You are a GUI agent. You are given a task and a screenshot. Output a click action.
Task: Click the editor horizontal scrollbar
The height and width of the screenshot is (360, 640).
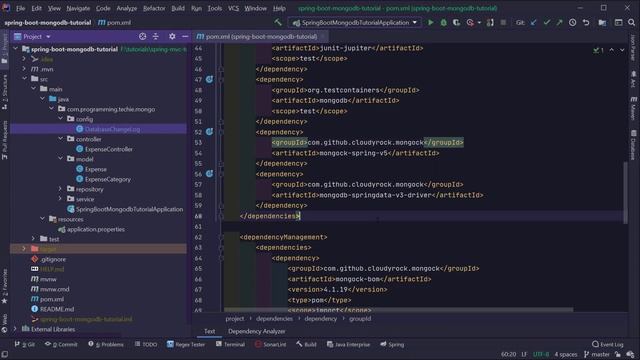(398, 310)
